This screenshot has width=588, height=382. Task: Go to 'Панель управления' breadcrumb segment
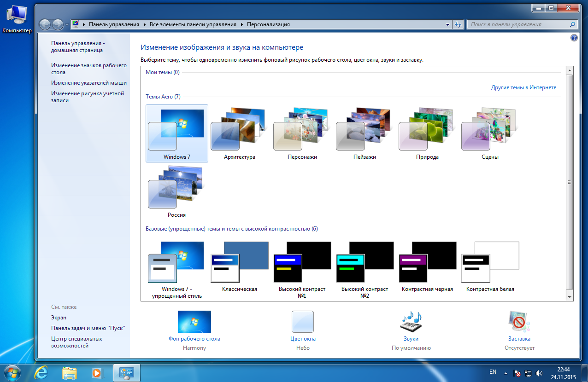[114, 24]
